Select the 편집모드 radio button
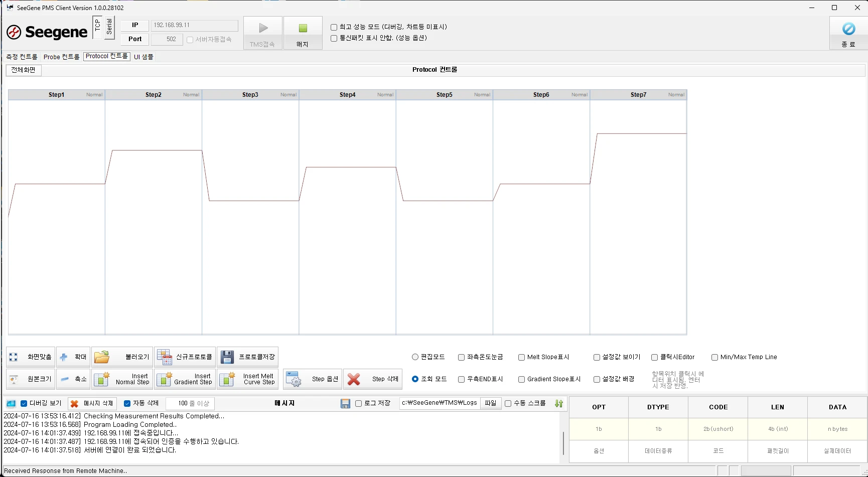 [x=415, y=357]
